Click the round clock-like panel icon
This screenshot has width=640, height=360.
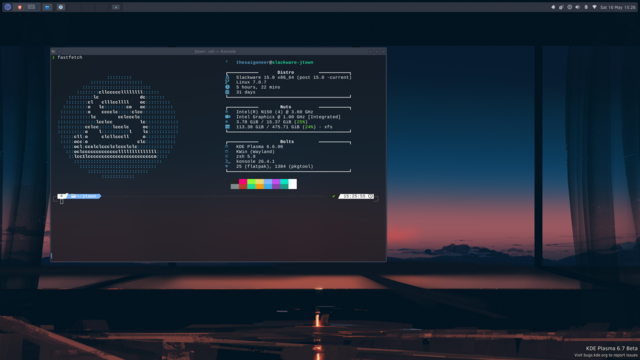[60, 7]
